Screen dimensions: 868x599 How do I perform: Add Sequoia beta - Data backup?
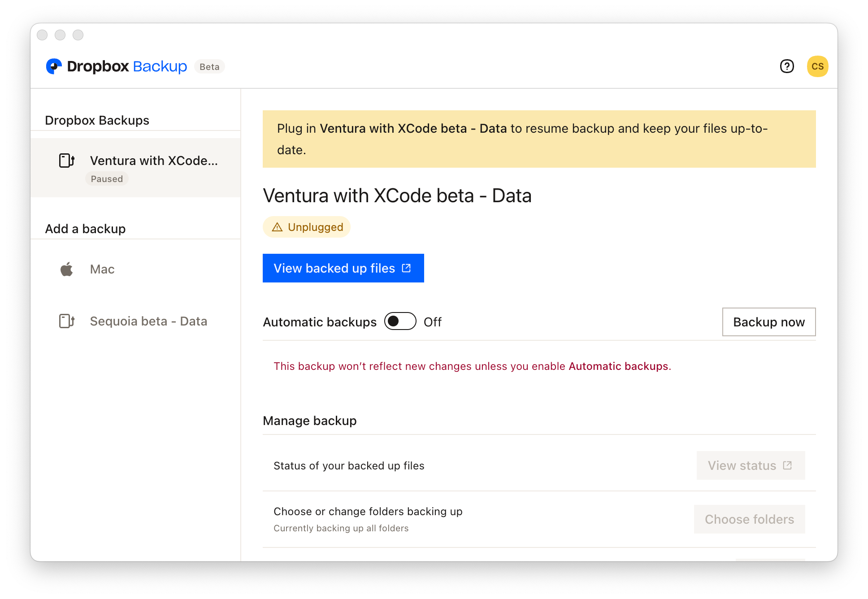(148, 321)
